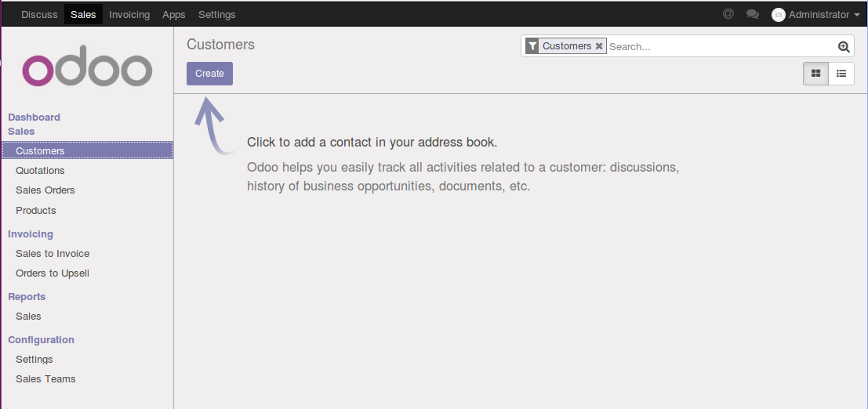
Task: Switch to list view
Action: (x=841, y=74)
